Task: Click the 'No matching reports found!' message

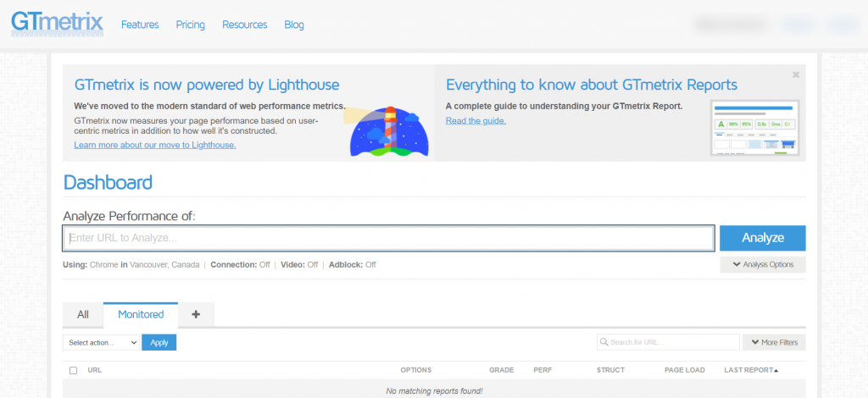Action: (434, 391)
